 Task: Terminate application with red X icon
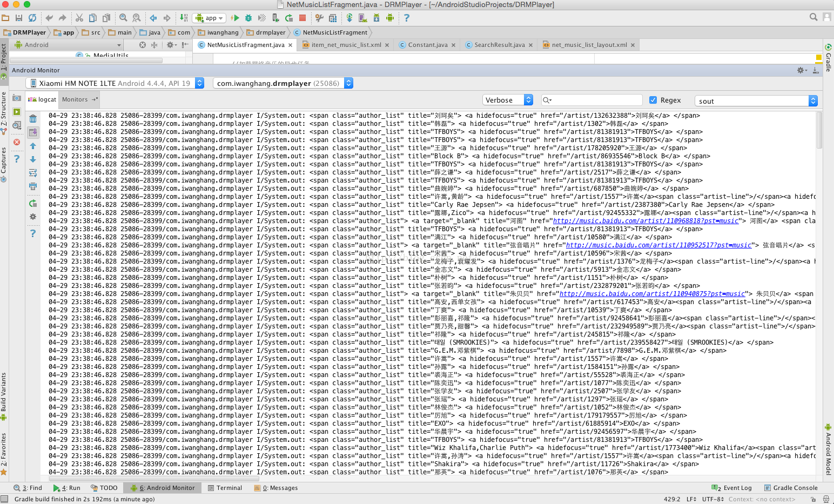17,142
